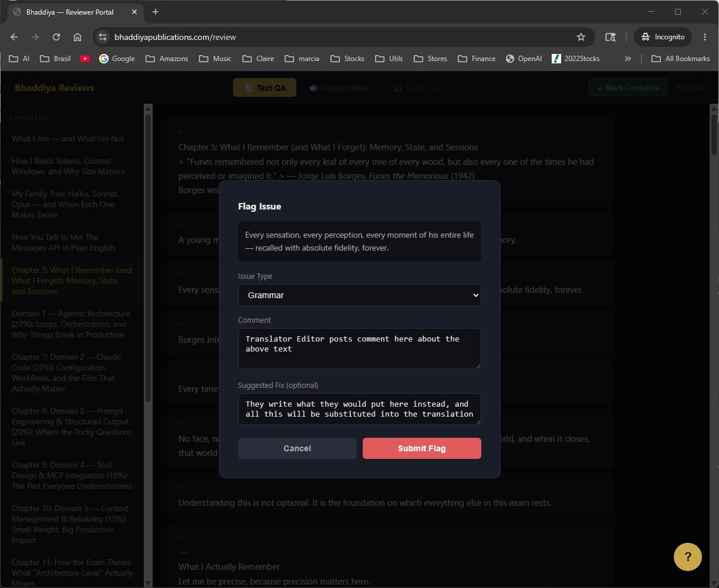Click the Bhaddiya Reviews logo text
Viewport: 719px width, 588px height.
54,88
